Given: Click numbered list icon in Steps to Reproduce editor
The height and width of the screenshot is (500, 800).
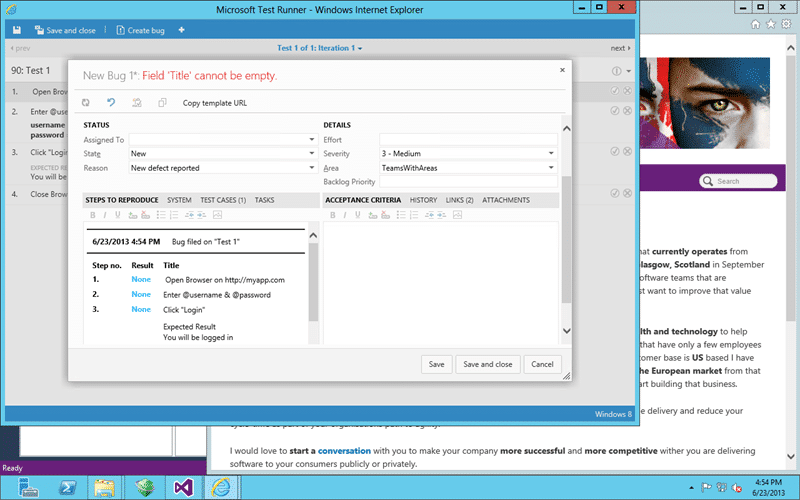Looking at the screenshot, I should [174, 215].
